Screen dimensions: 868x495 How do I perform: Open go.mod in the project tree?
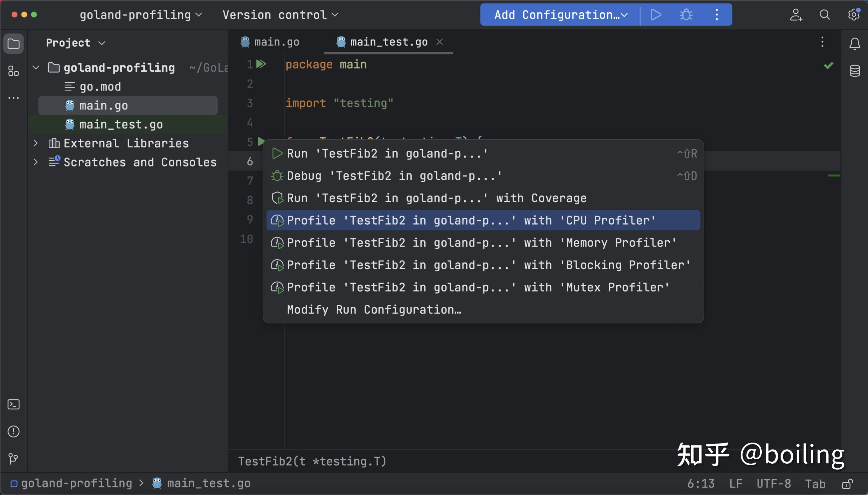pyautogui.click(x=100, y=87)
